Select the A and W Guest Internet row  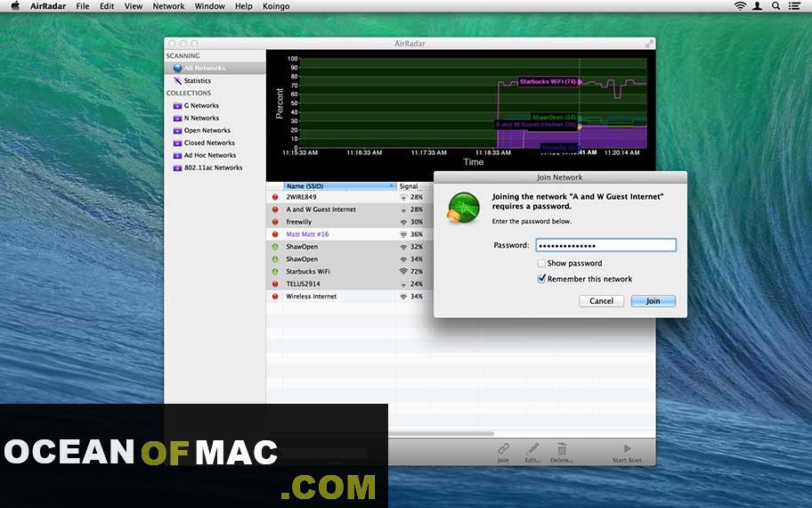click(350, 209)
